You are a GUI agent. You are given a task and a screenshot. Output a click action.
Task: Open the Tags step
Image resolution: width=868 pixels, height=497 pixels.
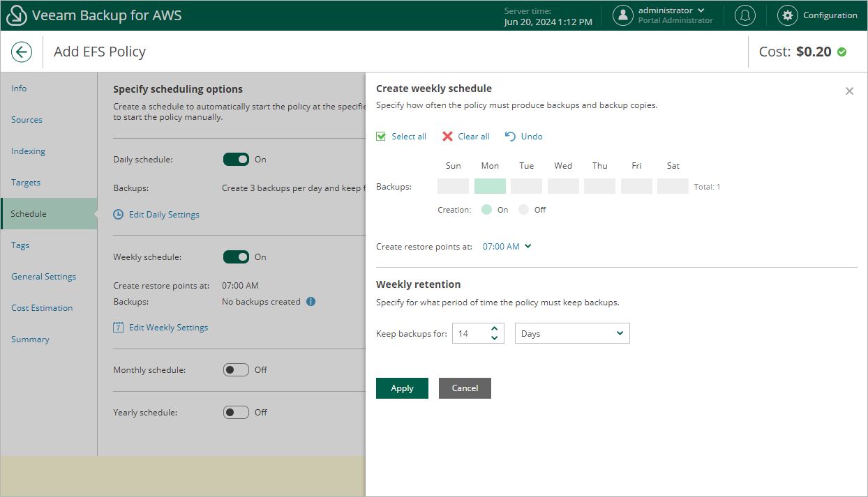(49, 245)
